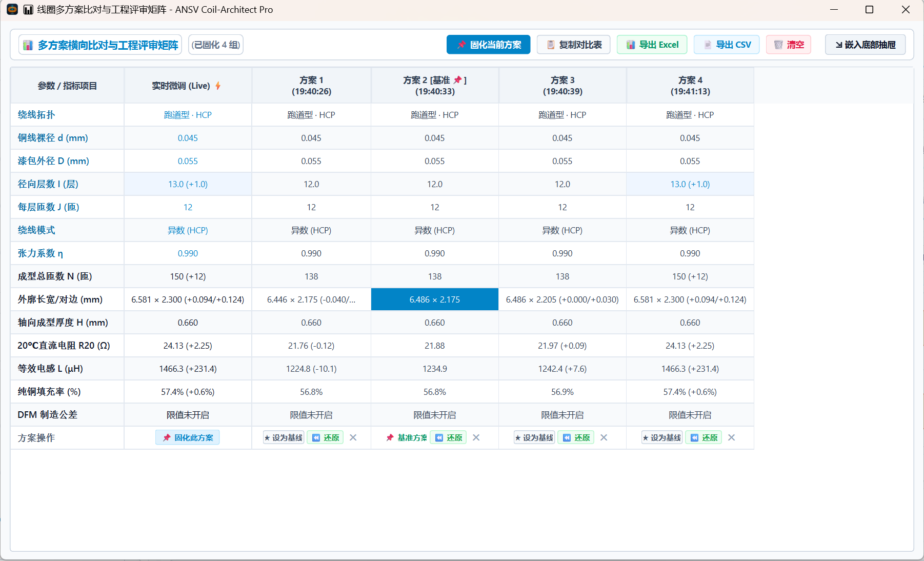Click Live 异数 (HCP) winding mode value
Viewport: 924px width, 561px height.
[188, 230]
